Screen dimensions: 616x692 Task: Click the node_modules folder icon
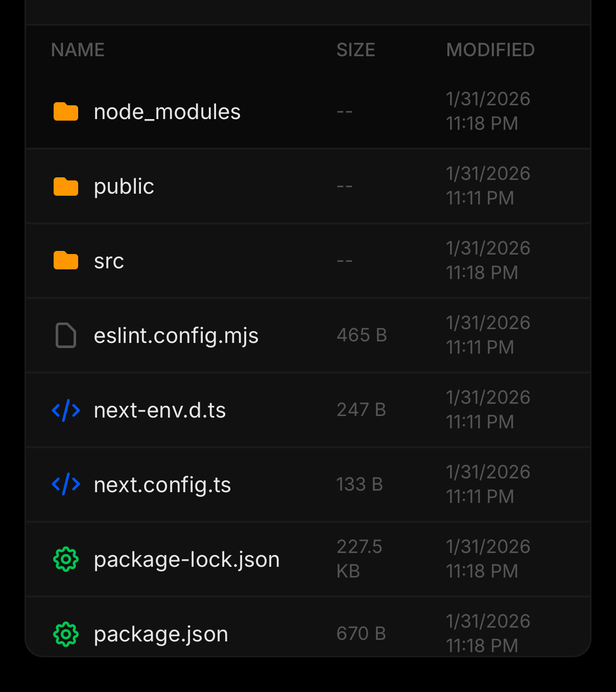tap(66, 111)
